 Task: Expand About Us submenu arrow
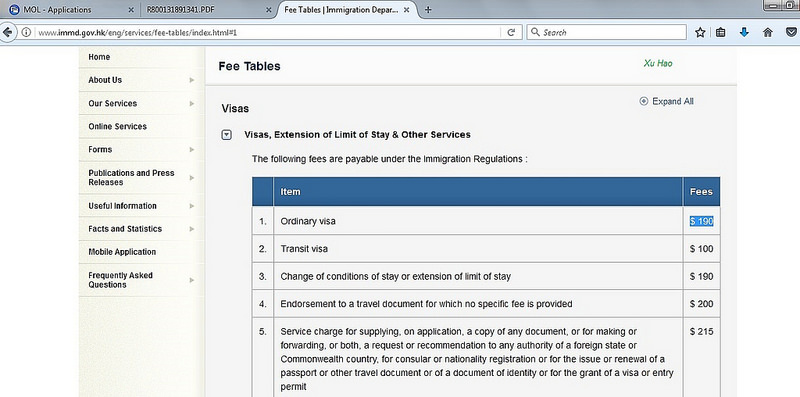192,80
